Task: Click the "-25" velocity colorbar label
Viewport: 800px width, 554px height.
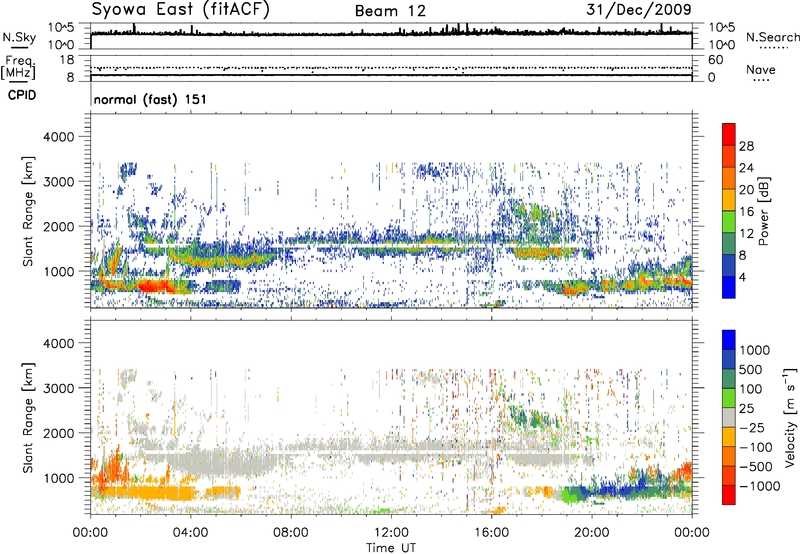Action: point(753,428)
